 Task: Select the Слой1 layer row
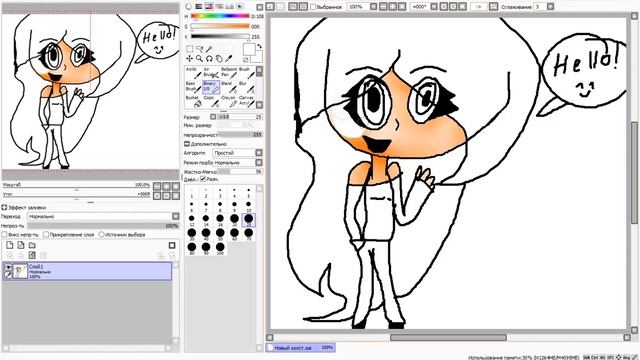pyautogui.click(x=87, y=271)
